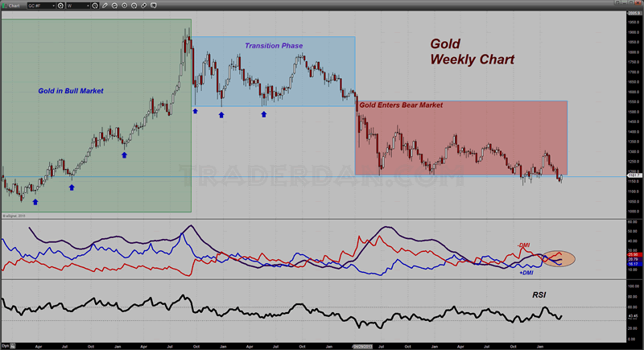Click the red -DMI value tag
This screenshot has width=644, height=350.
[634, 255]
